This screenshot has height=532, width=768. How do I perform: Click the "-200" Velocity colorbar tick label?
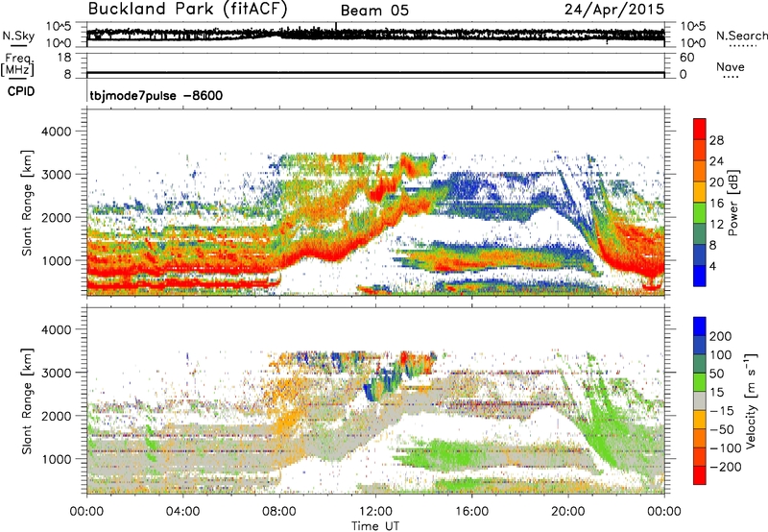tap(725, 467)
